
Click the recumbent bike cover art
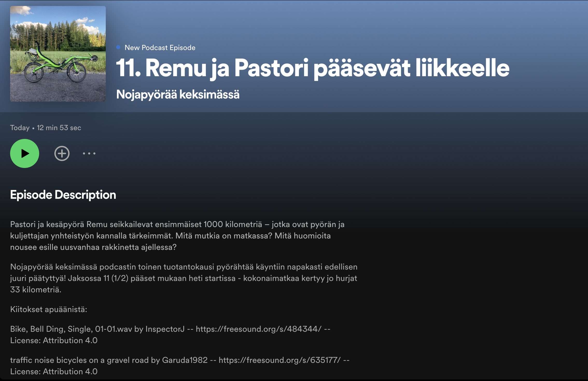[x=58, y=54]
